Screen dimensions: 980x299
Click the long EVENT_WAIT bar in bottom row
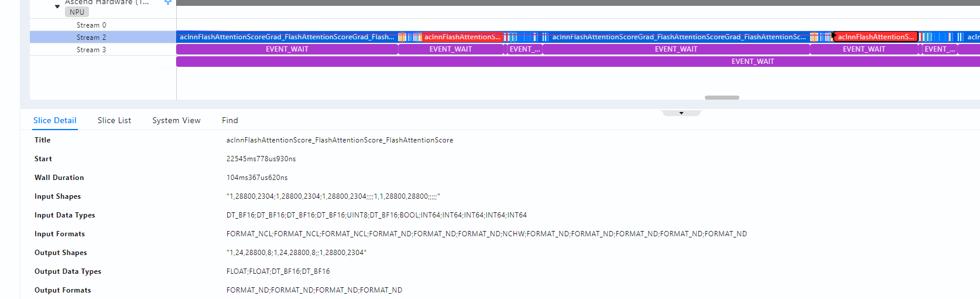(578, 62)
